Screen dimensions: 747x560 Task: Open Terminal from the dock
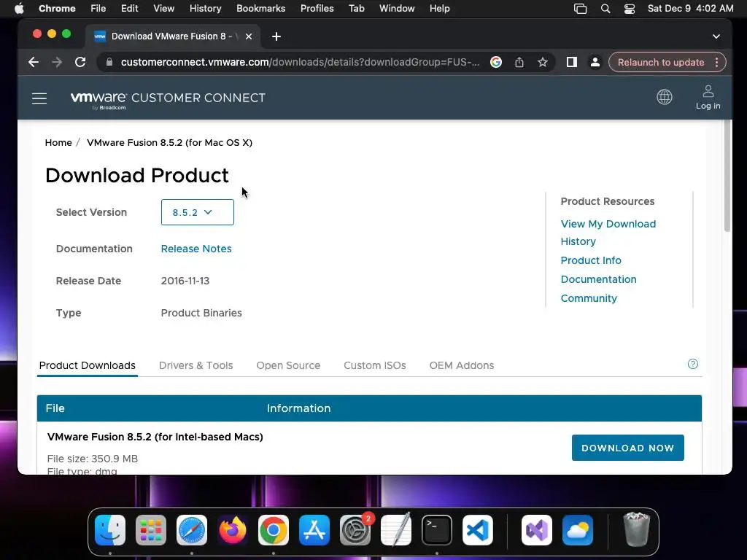pyautogui.click(x=437, y=530)
